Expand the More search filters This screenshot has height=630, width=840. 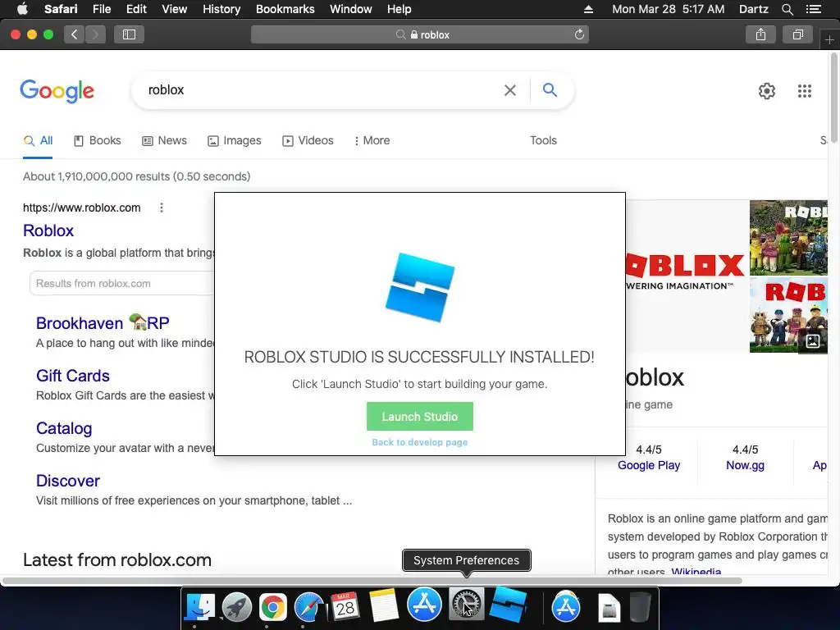click(372, 140)
